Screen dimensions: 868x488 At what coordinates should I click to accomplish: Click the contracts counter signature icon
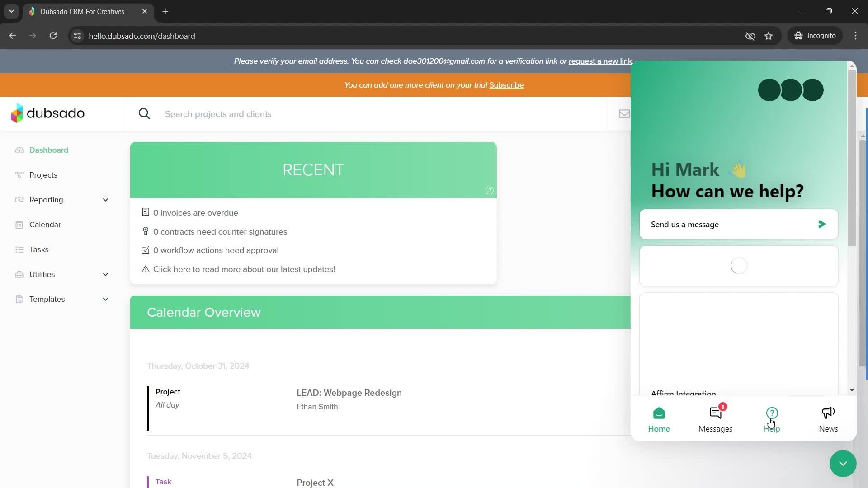146,231
